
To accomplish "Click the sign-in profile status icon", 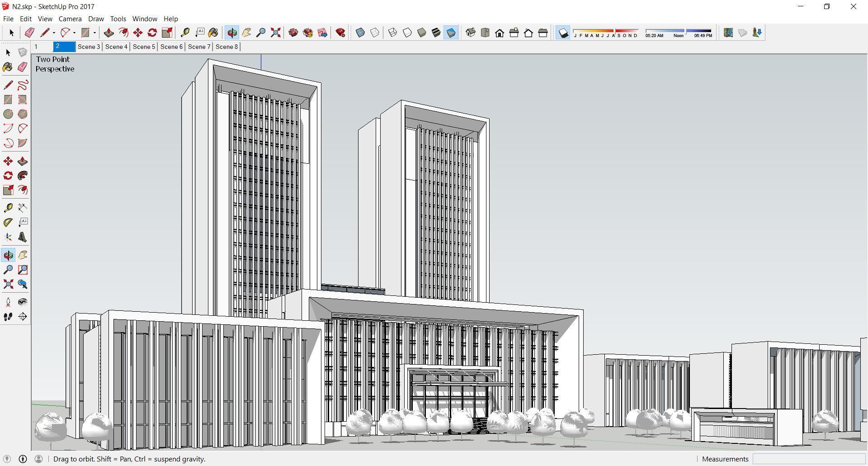I will (x=39, y=459).
